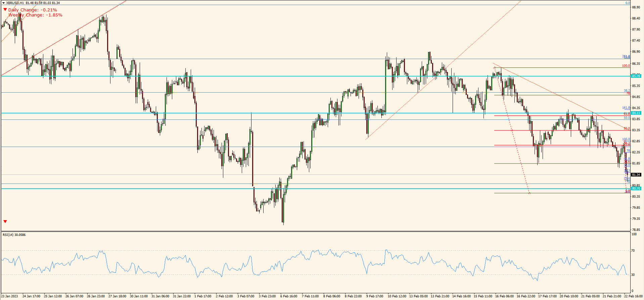Click the RSI(14) 30.0586 indicator label

pos(14,235)
